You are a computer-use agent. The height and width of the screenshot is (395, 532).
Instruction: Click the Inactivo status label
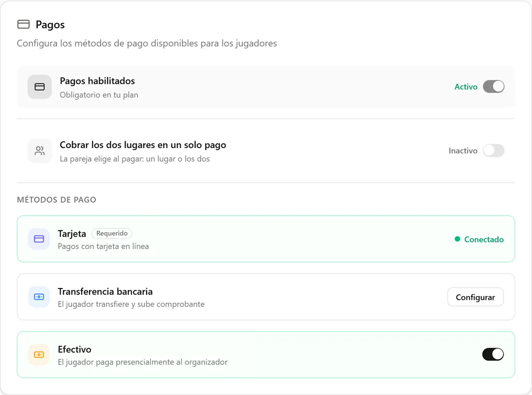pyautogui.click(x=463, y=151)
